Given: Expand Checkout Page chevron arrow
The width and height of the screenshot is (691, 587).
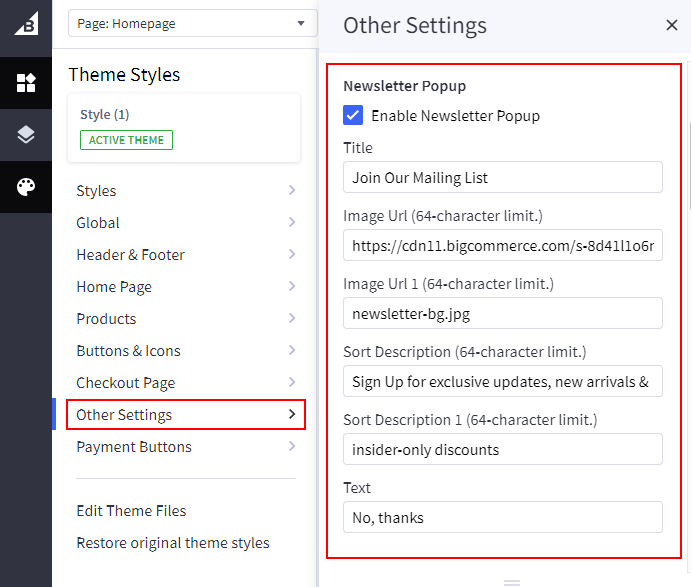Looking at the screenshot, I should click(292, 383).
